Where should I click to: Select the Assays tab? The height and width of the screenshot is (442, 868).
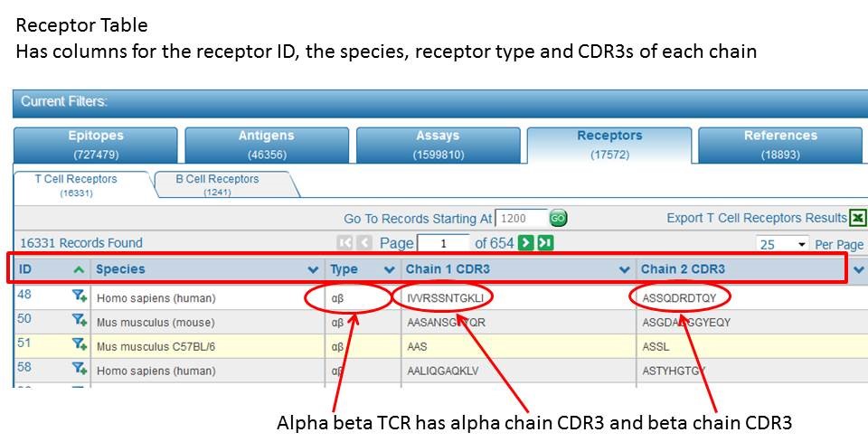(438, 145)
